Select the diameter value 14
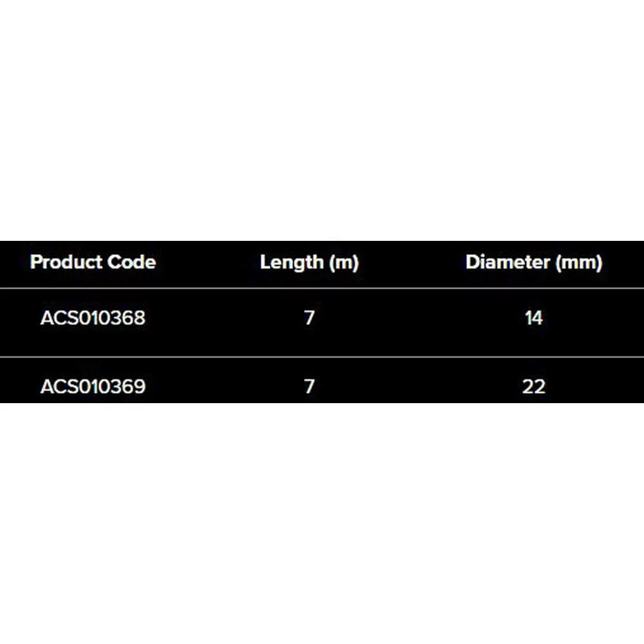 533,318
